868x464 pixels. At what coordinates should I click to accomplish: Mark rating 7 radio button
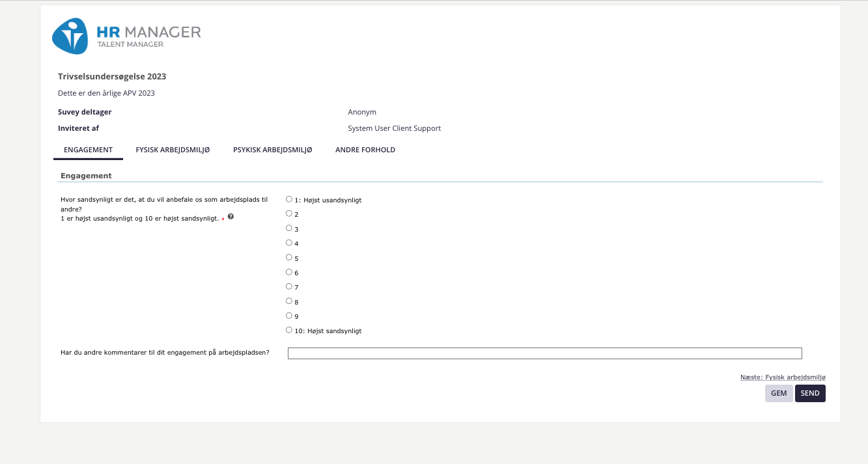(289, 286)
